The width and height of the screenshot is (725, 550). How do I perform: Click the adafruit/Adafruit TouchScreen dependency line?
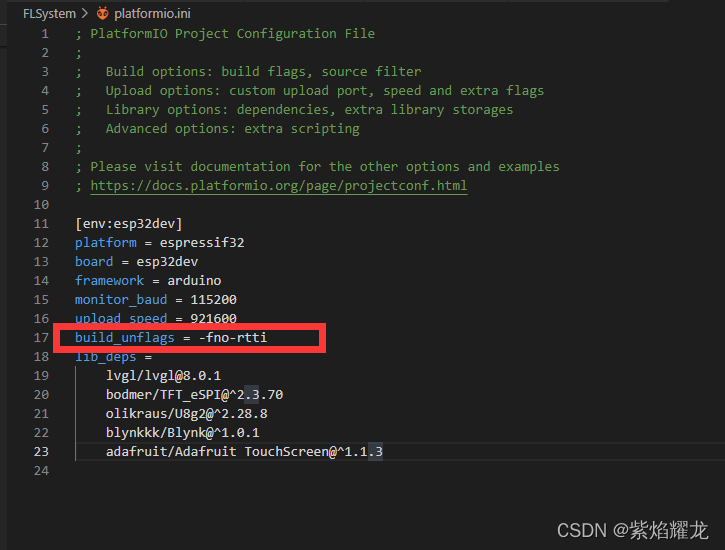[244, 452]
